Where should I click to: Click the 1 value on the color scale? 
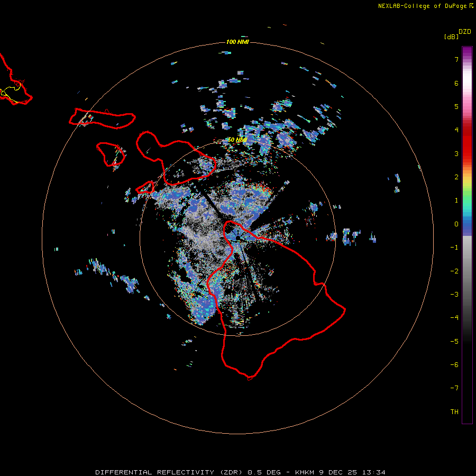tap(456, 200)
